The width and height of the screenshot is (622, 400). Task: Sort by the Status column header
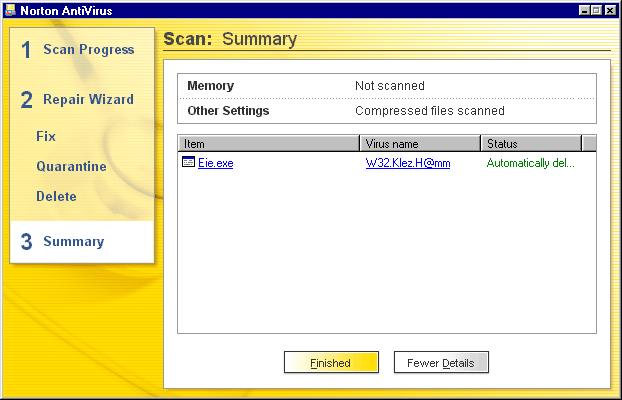click(x=530, y=144)
